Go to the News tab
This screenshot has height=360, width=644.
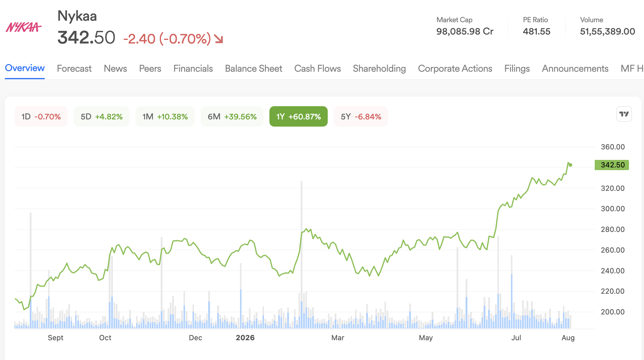tap(115, 68)
